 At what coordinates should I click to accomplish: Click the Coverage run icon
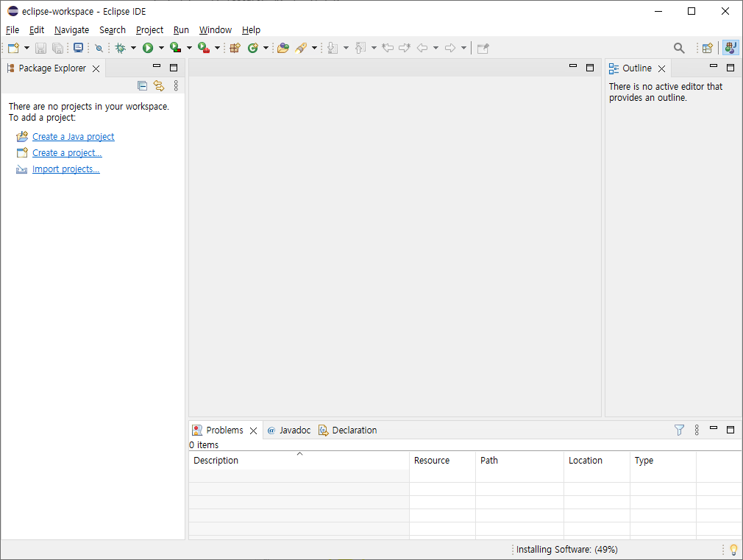point(176,48)
